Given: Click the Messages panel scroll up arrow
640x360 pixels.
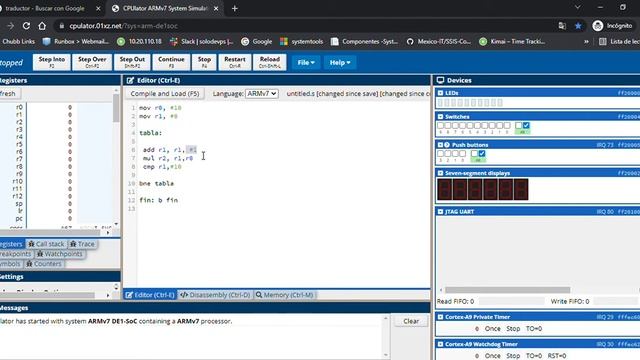Looking at the screenshot, I should [x=386, y=318].
